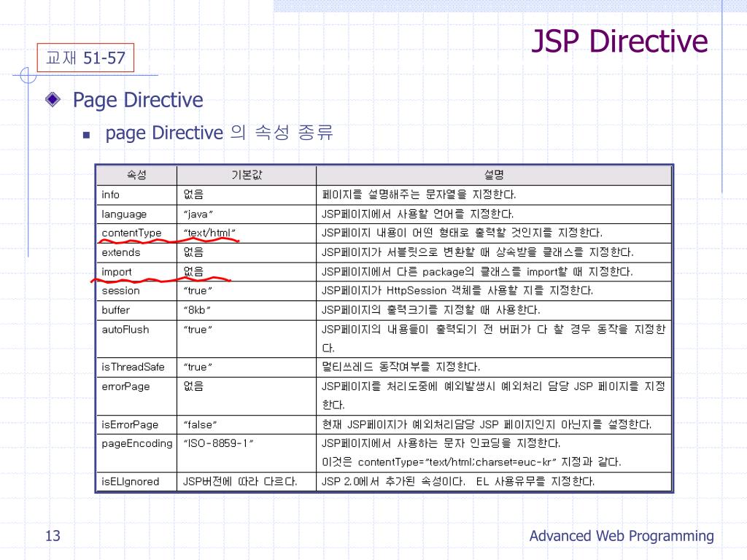This screenshot has height=560, width=747.
Task: Click the info row 없음 default value
Action: click(x=193, y=194)
